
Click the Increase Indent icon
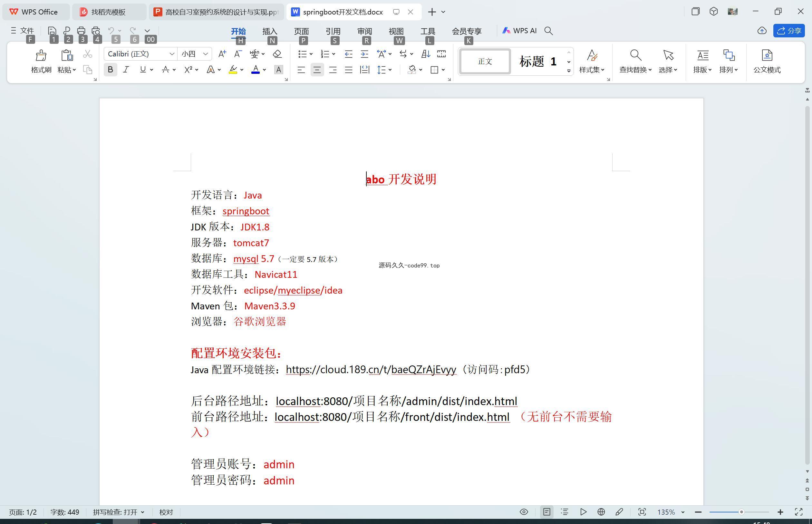pyautogui.click(x=364, y=54)
